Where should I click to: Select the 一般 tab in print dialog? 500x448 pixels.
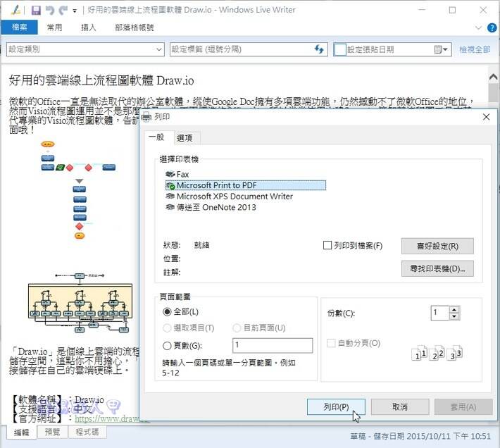(x=157, y=137)
